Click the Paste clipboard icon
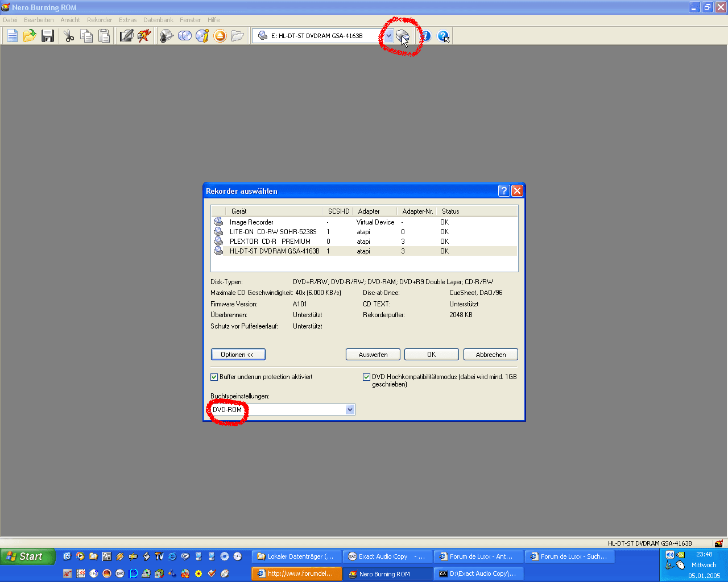The image size is (728, 582). pos(104,36)
